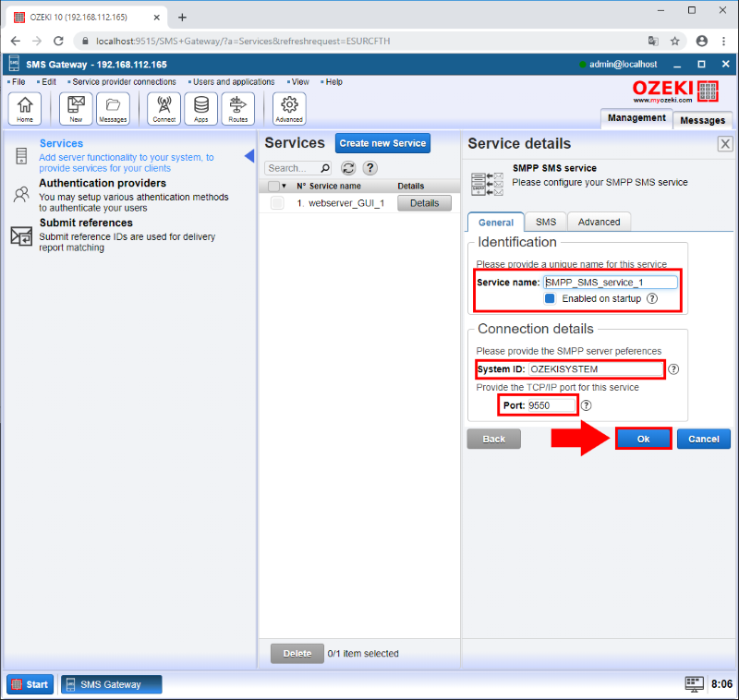Click the Authentication providers users icon

click(x=21, y=195)
